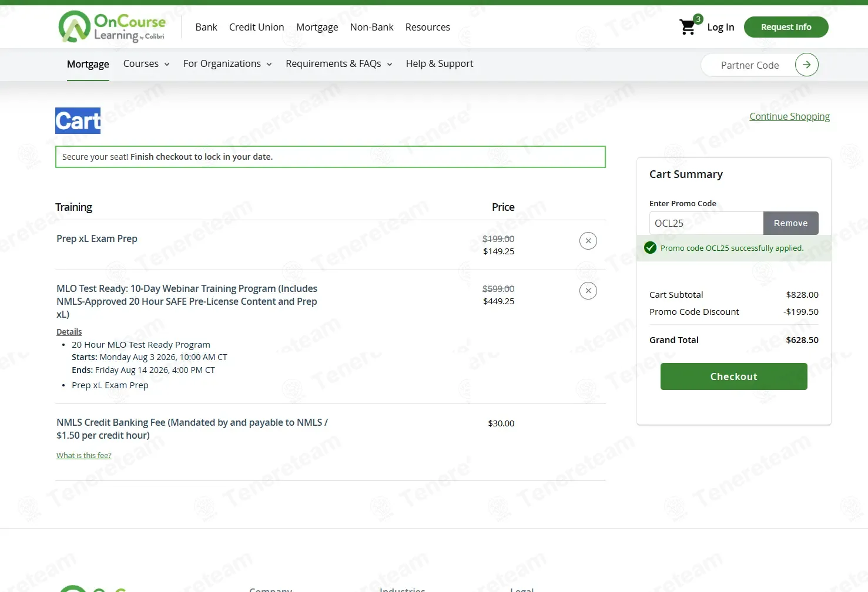
Task: Focus the Partner Code input field
Action: click(749, 65)
